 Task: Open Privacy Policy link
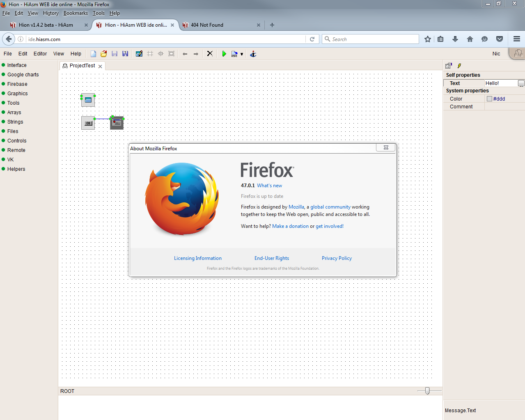(x=337, y=258)
